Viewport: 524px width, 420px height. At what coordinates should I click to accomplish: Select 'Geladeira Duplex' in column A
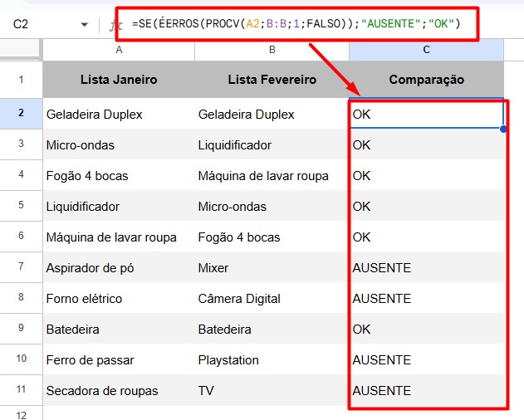(119, 114)
